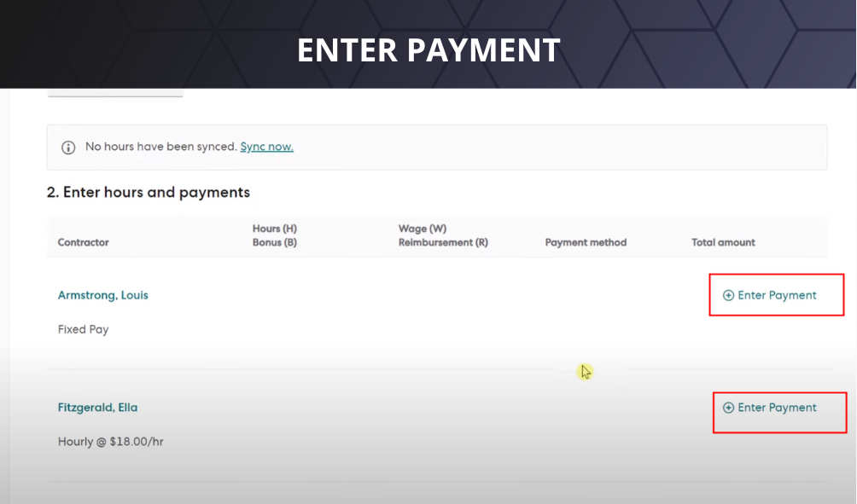Click the '2. Enter hours and payments' heading

tap(149, 192)
